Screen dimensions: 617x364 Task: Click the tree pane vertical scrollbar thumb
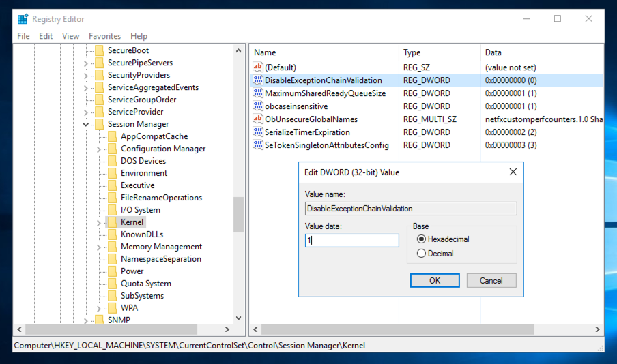tap(238, 215)
